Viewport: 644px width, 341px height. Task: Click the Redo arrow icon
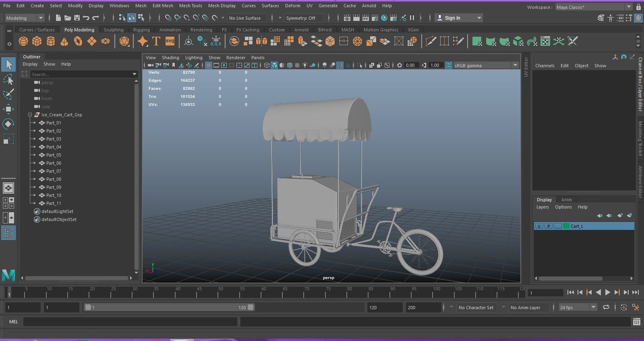[95, 18]
